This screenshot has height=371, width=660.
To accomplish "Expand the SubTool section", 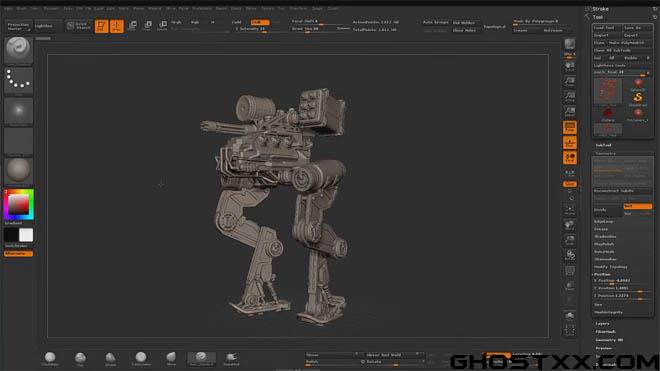I will coord(603,145).
